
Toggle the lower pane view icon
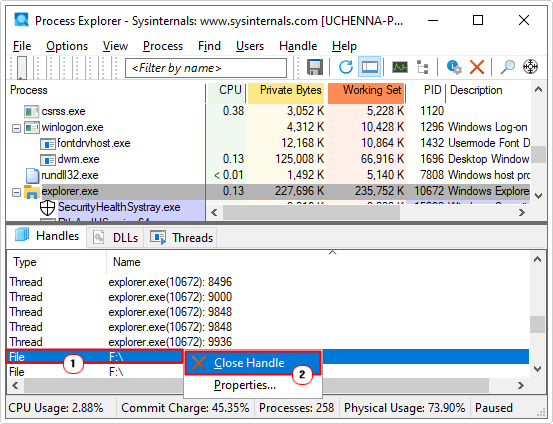(370, 67)
